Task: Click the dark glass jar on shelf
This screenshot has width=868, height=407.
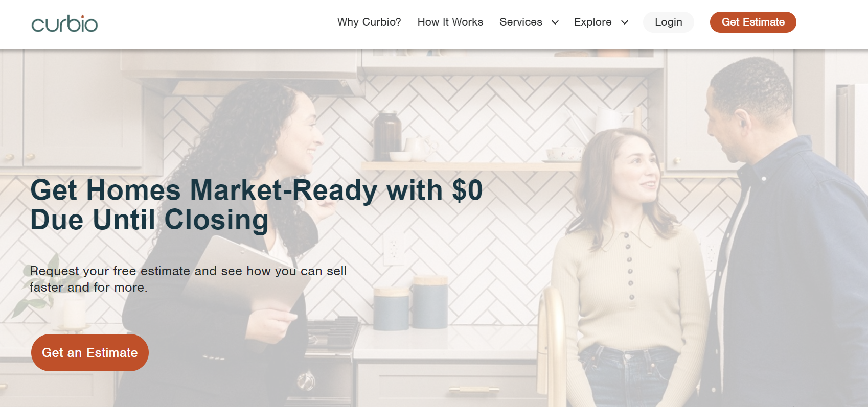Action: 387,136
